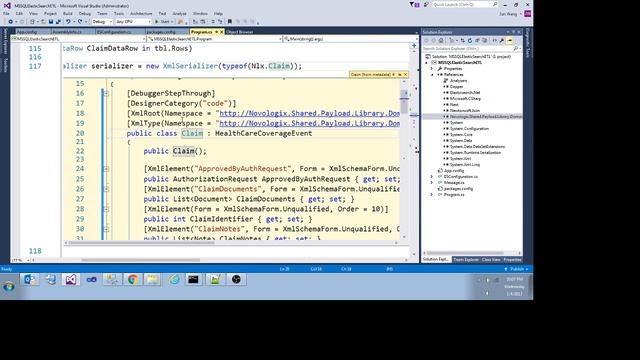640x360 pixels.
Task: Open the Build menu
Action: pyautogui.click(x=68, y=13)
